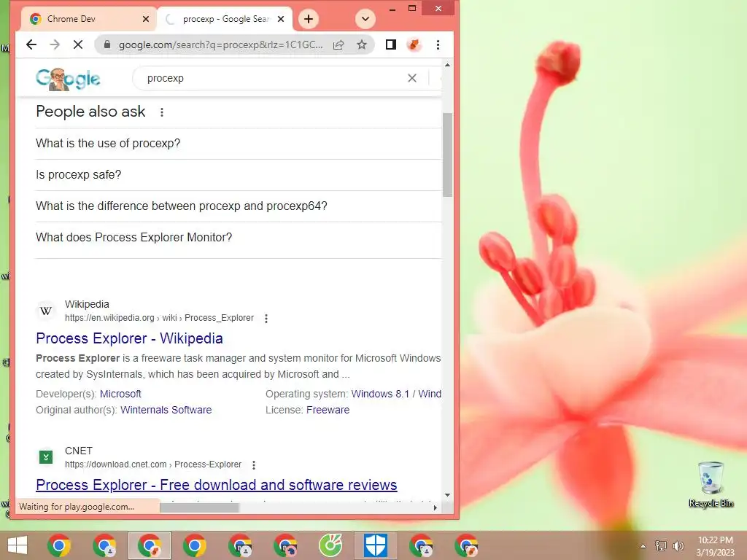
Task: Click the "Wikipedia" site name text
Action: (87, 304)
